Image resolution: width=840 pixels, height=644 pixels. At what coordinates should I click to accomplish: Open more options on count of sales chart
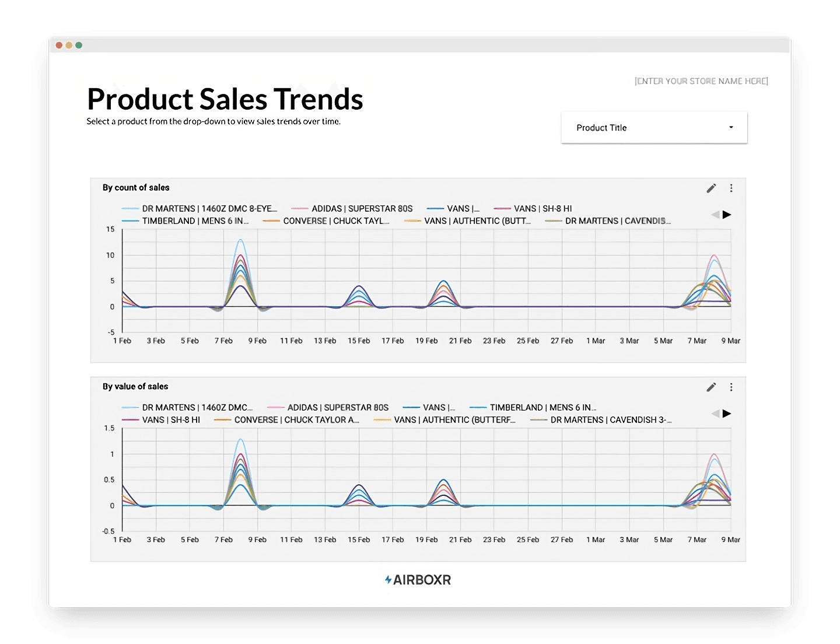pyautogui.click(x=731, y=188)
